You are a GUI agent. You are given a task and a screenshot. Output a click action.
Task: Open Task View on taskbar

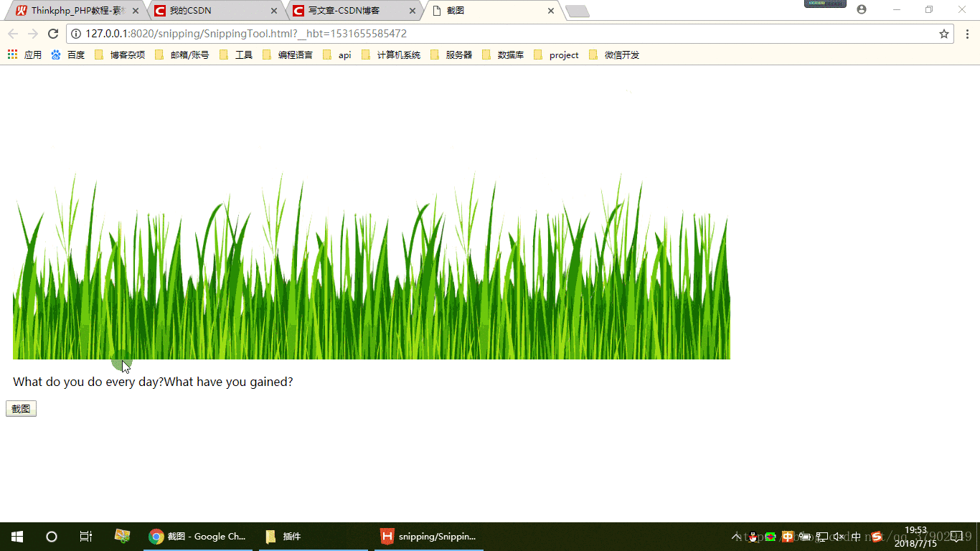[86, 537]
